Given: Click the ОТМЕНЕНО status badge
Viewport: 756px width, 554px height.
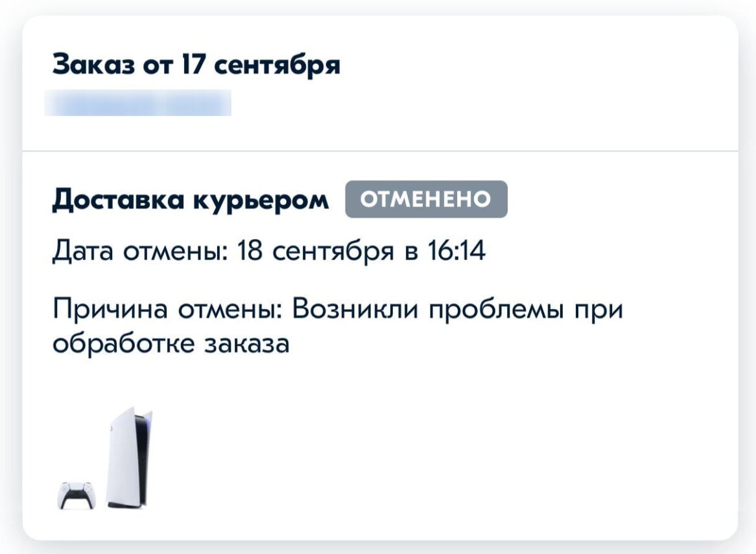Looking at the screenshot, I should [x=426, y=199].
